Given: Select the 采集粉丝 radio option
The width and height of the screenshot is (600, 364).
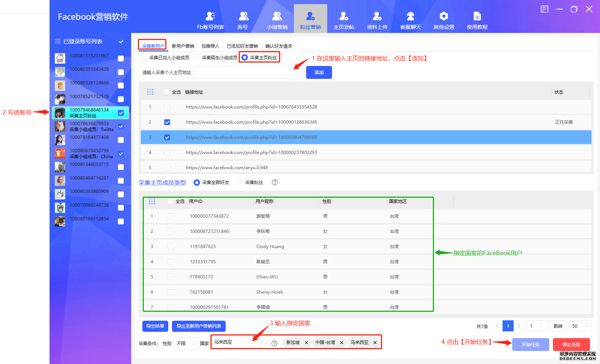Looking at the screenshot, I should point(240,183).
